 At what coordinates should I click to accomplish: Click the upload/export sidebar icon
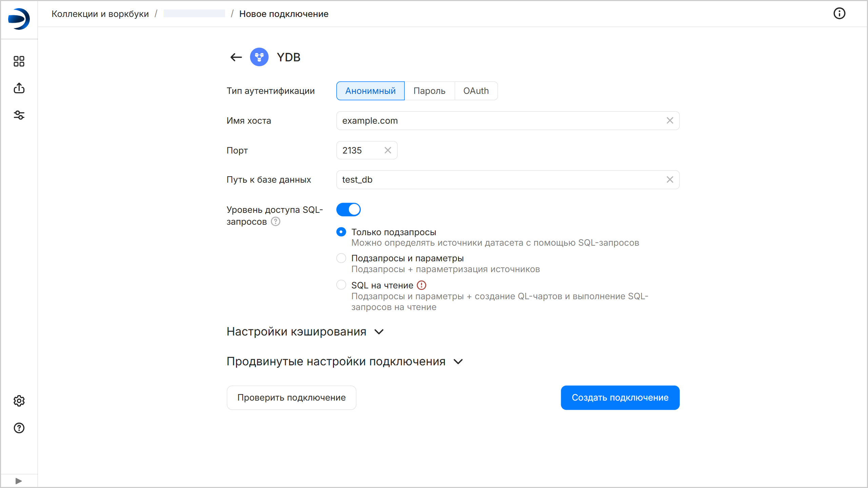click(19, 88)
